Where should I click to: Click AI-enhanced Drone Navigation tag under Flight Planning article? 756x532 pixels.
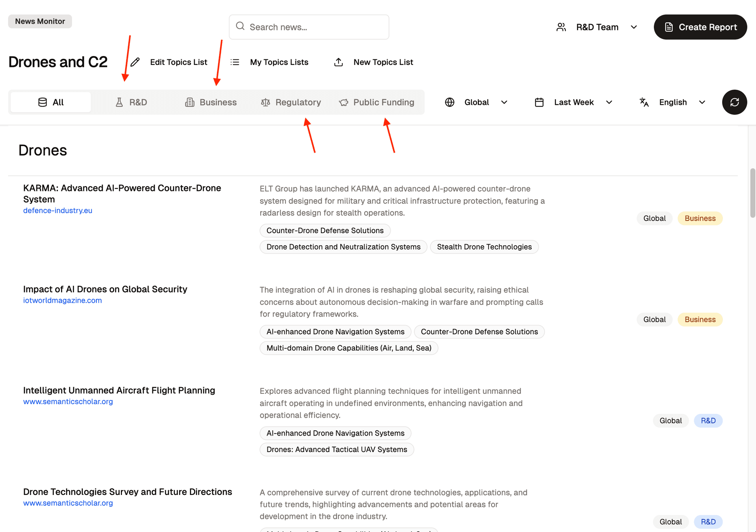(335, 433)
